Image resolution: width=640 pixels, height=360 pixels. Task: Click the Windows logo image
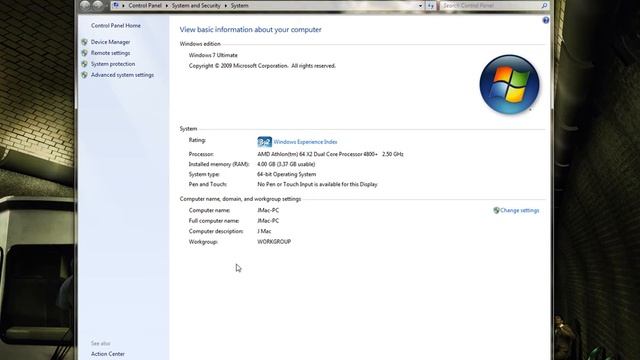coord(509,84)
